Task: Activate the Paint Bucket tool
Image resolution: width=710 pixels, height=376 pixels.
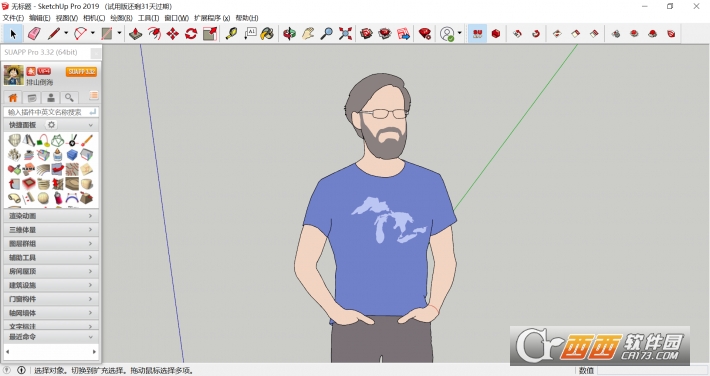Action: tap(267, 34)
